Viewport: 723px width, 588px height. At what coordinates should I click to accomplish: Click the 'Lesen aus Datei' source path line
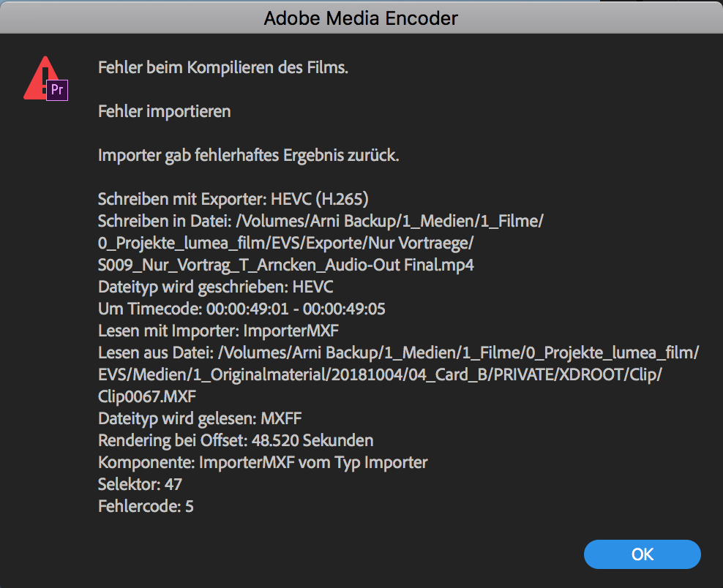[398, 353]
